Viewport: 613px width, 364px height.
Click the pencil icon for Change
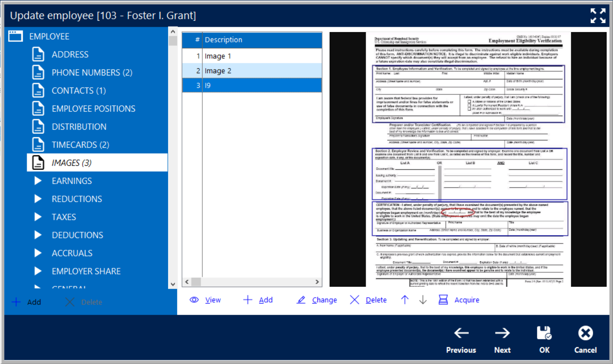coord(301,300)
